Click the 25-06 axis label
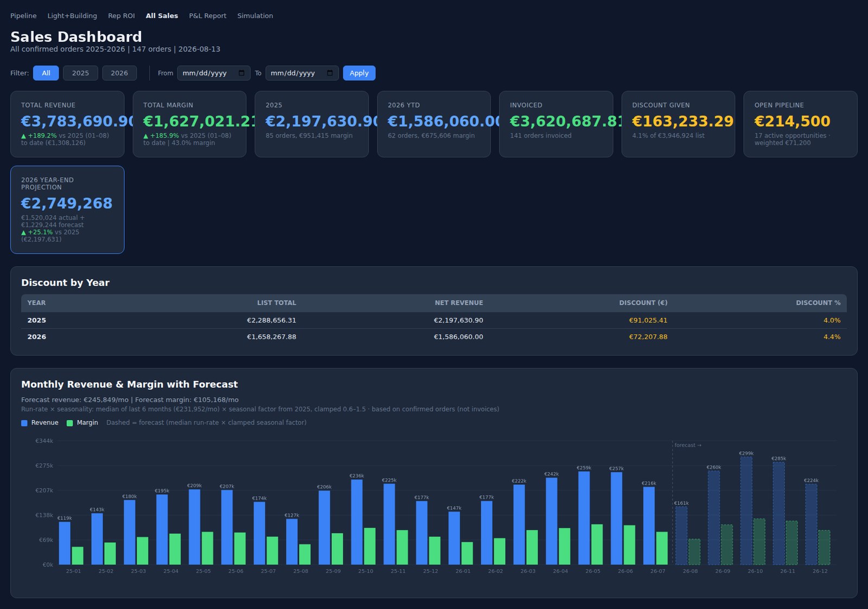This screenshot has width=868, height=609. click(236, 571)
